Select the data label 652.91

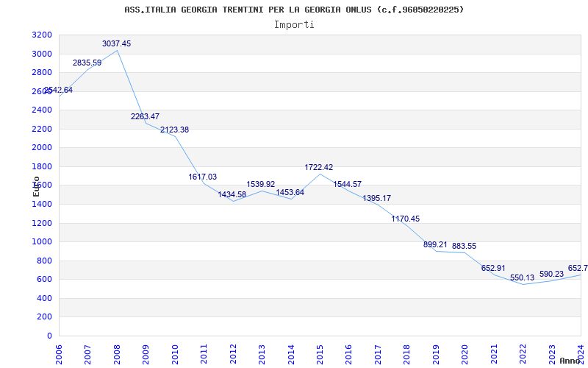(493, 268)
